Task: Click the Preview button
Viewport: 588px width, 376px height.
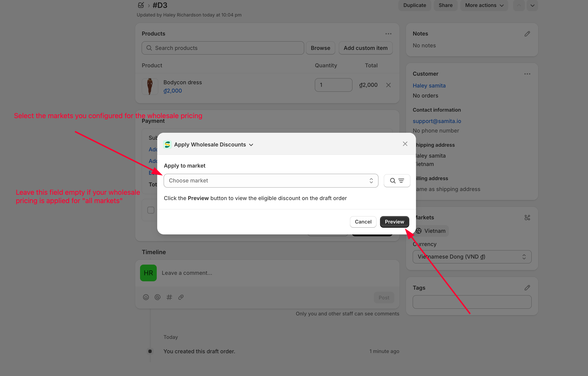Action: pos(394,222)
